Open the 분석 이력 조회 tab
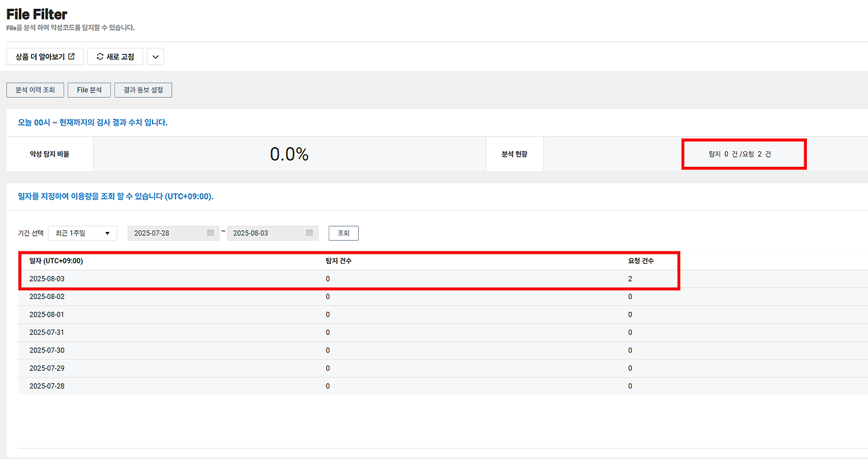This screenshot has height=459, width=868. pos(35,90)
